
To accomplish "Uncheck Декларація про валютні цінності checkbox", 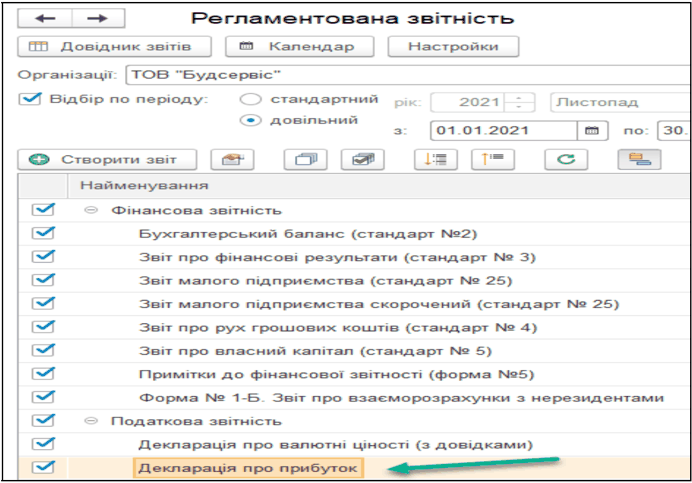I will tap(43, 443).
